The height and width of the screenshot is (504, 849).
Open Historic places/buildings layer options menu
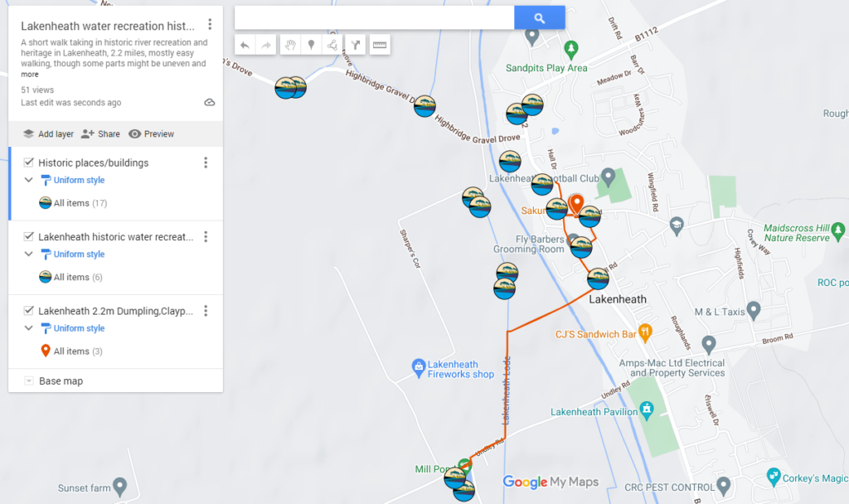pos(206,162)
